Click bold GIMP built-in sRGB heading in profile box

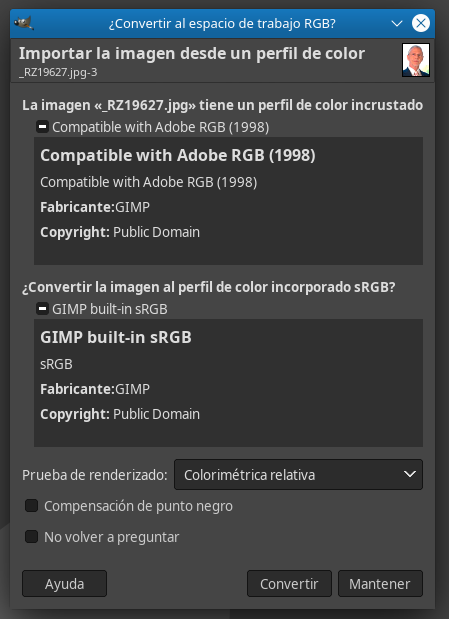pos(116,338)
